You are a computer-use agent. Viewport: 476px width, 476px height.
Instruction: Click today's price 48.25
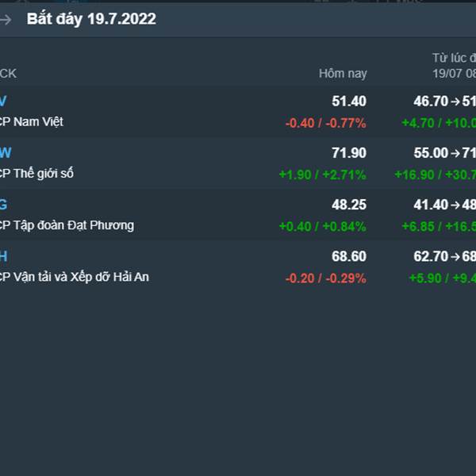(349, 205)
